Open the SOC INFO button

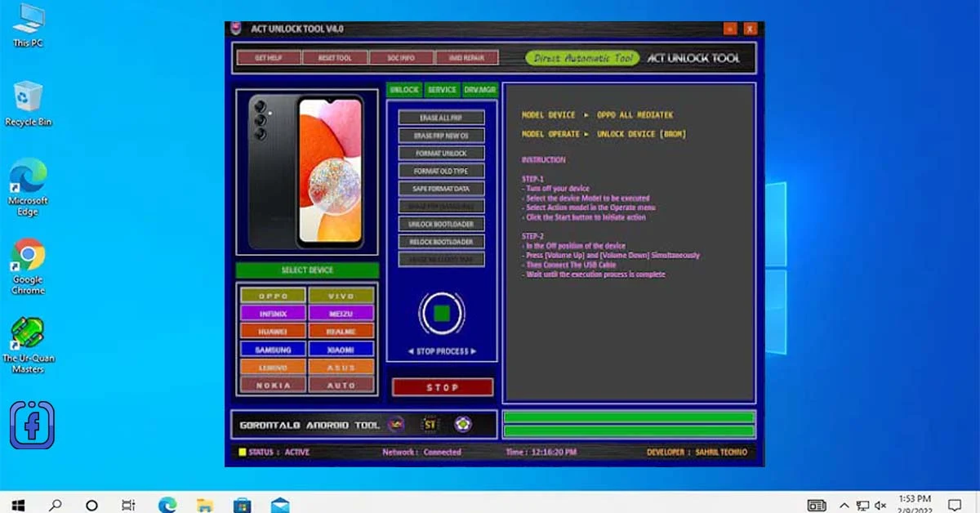pyautogui.click(x=401, y=58)
